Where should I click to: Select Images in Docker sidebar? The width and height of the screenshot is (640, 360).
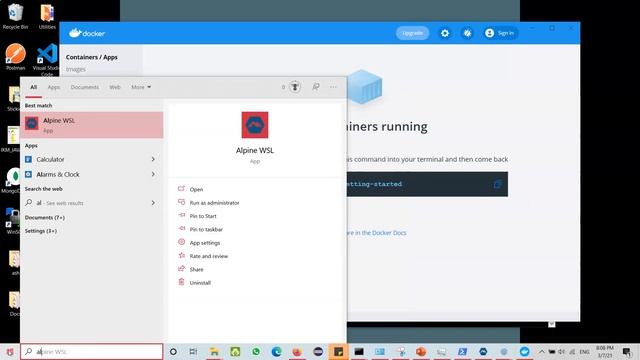76,69
